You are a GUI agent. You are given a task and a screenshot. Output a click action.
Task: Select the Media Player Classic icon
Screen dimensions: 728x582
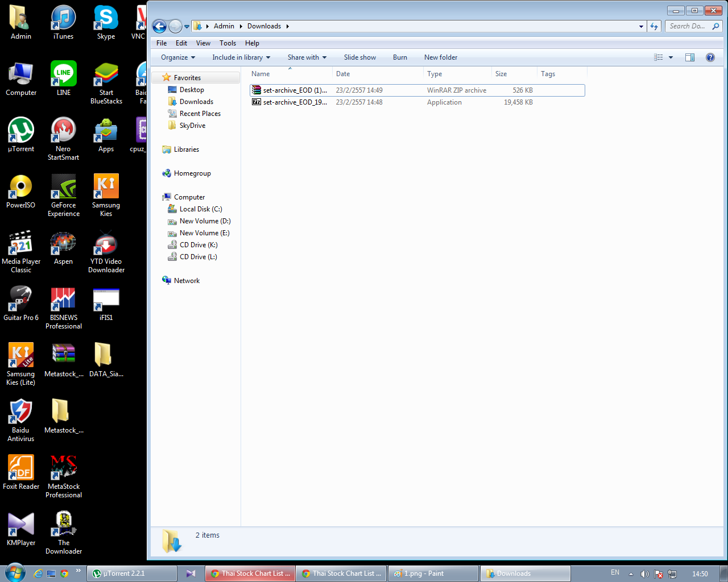(x=21, y=252)
